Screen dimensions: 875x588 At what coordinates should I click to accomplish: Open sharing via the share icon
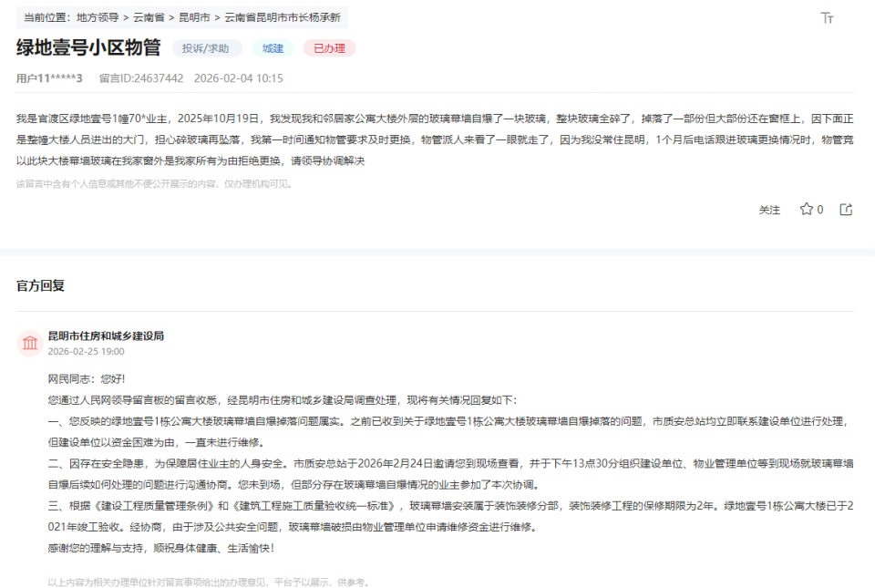(845, 210)
